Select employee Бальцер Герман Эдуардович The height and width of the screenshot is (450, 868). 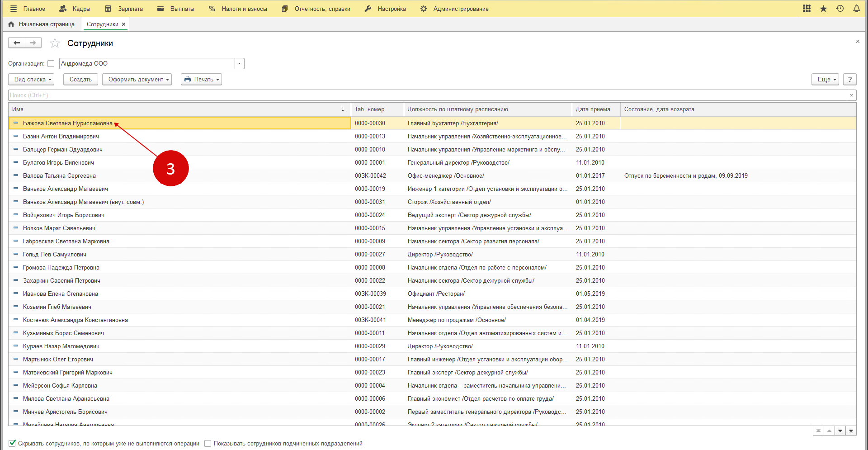[x=63, y=149]
